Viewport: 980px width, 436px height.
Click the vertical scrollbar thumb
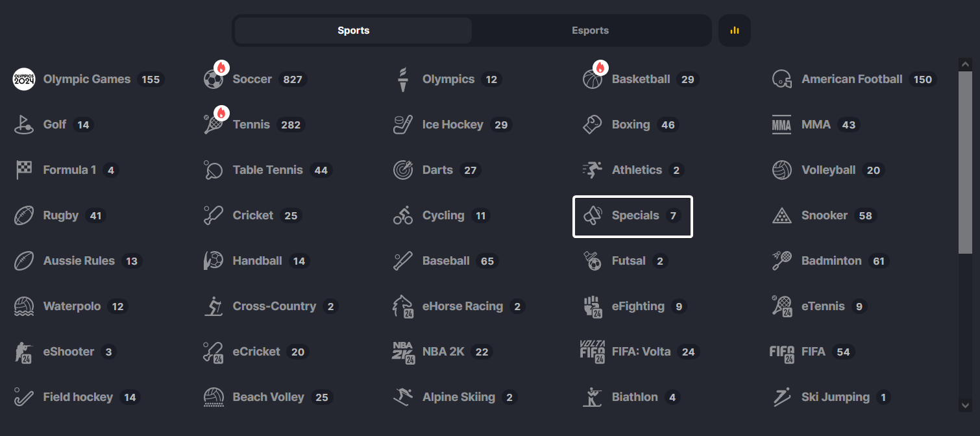tap(965, 162)
